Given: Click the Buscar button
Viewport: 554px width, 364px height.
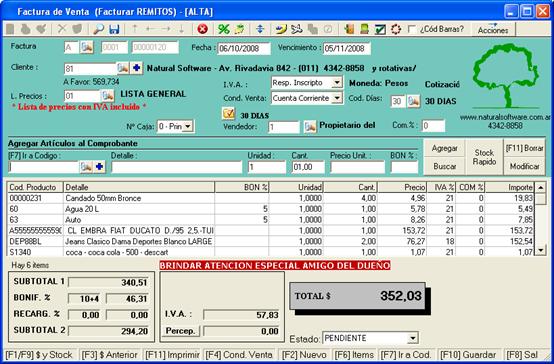Looking at the screenshot, I should 444,166.
